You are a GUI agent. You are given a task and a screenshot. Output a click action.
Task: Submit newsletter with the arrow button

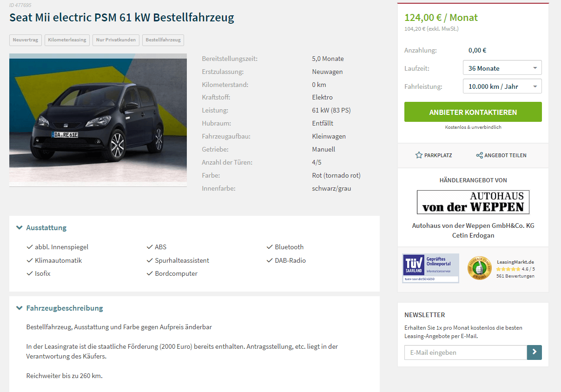(535, 352)
